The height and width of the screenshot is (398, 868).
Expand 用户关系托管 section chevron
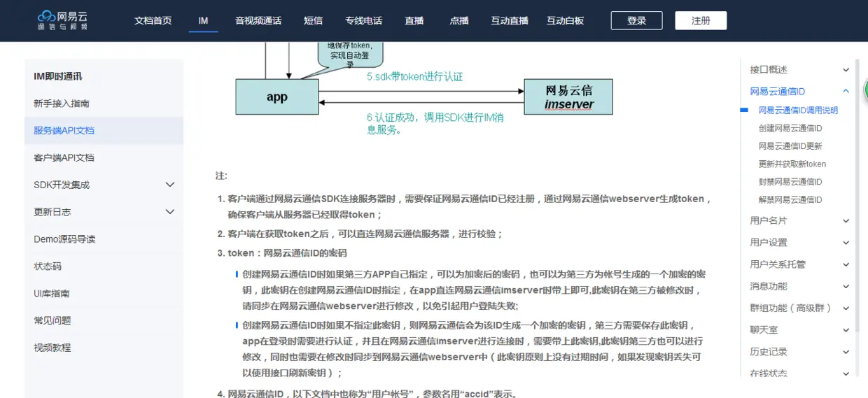click(846, 264)
